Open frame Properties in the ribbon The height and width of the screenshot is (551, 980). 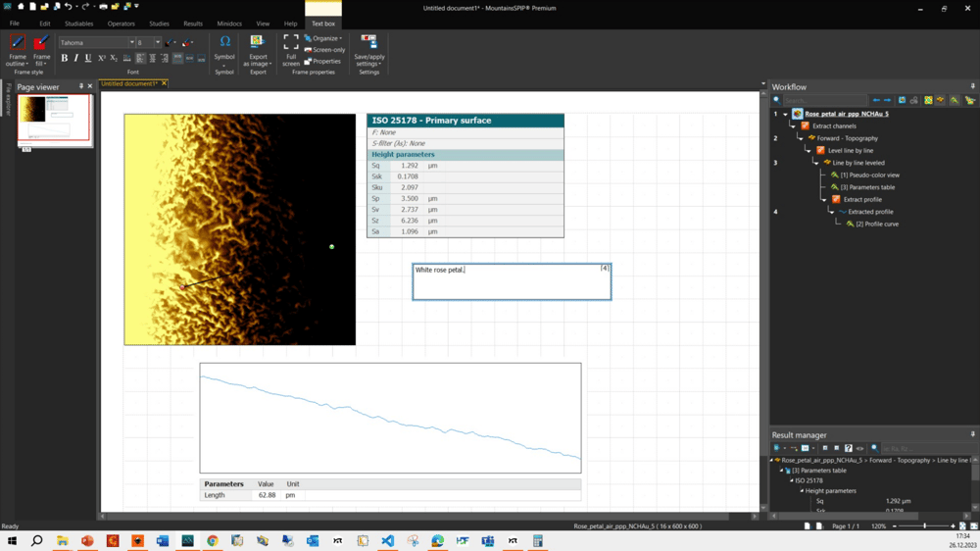(x=322, y=62)
